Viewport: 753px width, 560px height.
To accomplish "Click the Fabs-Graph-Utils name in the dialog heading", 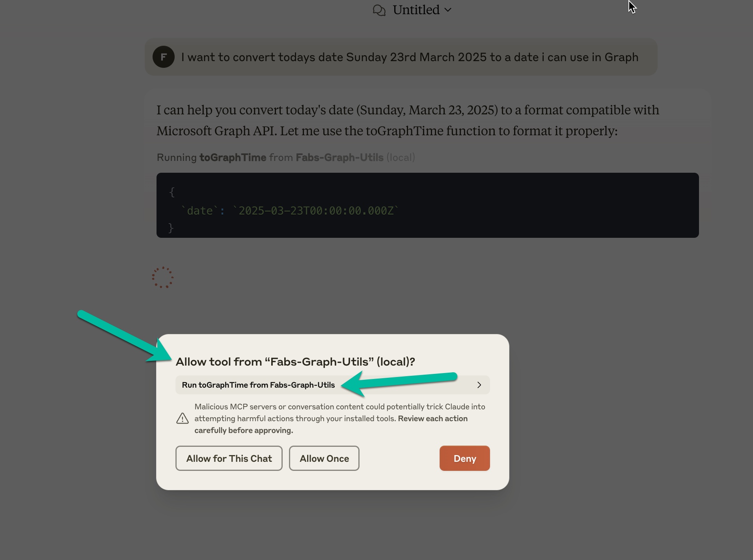I will click(319, 361).
